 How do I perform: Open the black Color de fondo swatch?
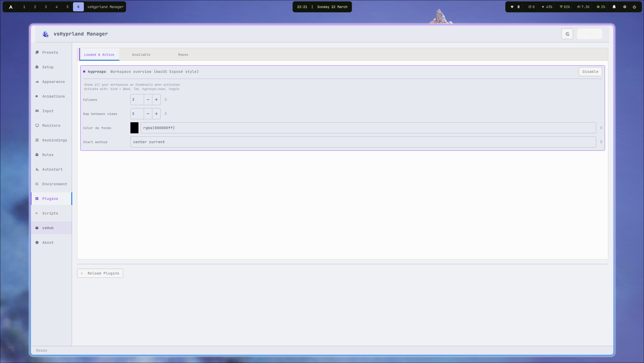pyautogui.click(x=134, y=128)
